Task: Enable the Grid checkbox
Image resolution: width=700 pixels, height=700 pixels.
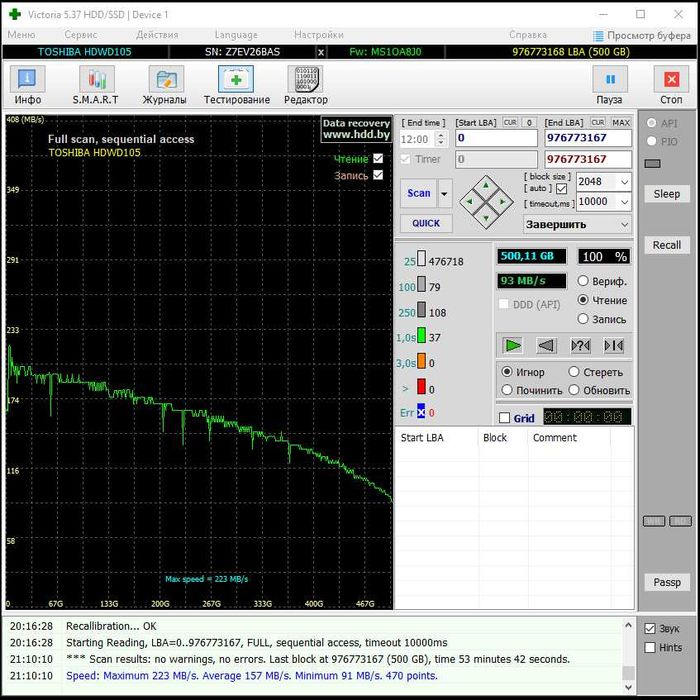Action: [505, 418]
